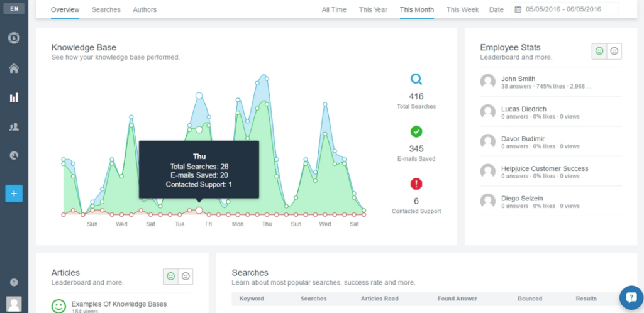Open Examples Of Knowledge Bases article
This screenshot has width=644, height=313.
click(119, 304)
